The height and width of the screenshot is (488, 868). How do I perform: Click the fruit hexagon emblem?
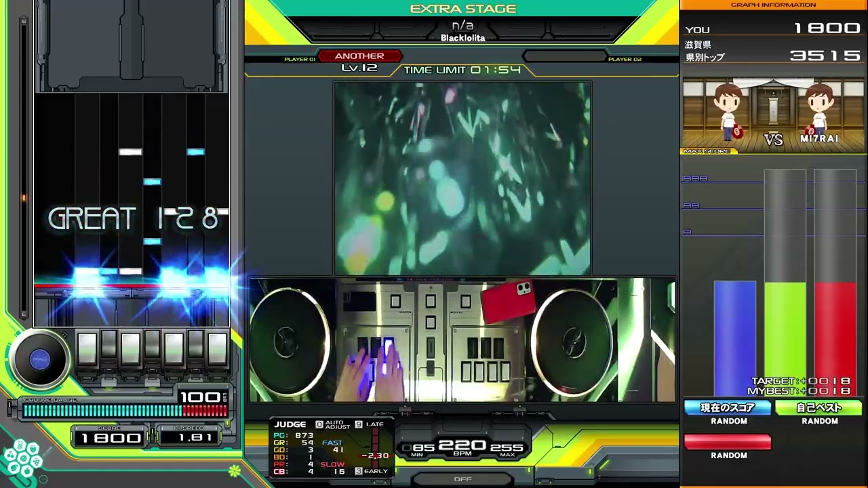23,459
